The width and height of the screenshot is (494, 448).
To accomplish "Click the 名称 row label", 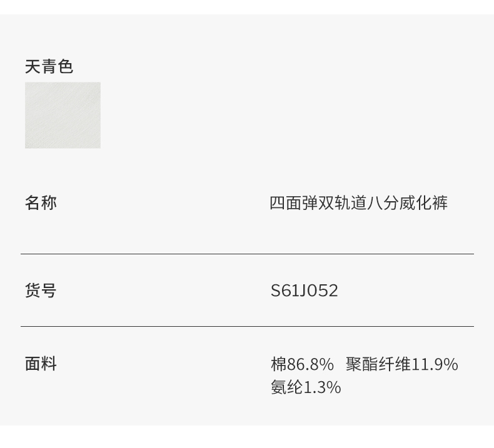I will 41,202.
